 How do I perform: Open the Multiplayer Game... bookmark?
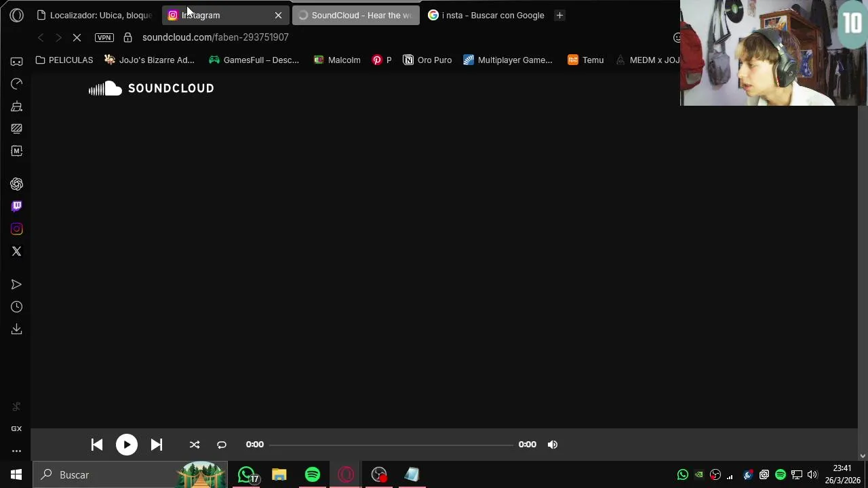pyautogui.click(x=508, y=60)
